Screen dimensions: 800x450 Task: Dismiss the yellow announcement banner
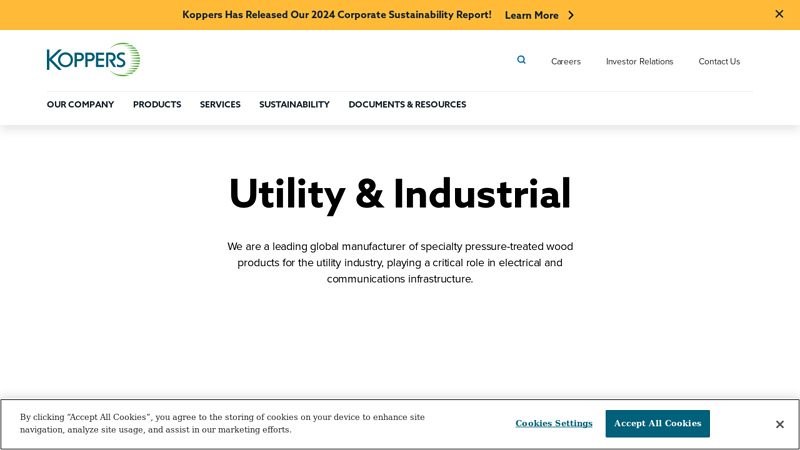[779, 14]
